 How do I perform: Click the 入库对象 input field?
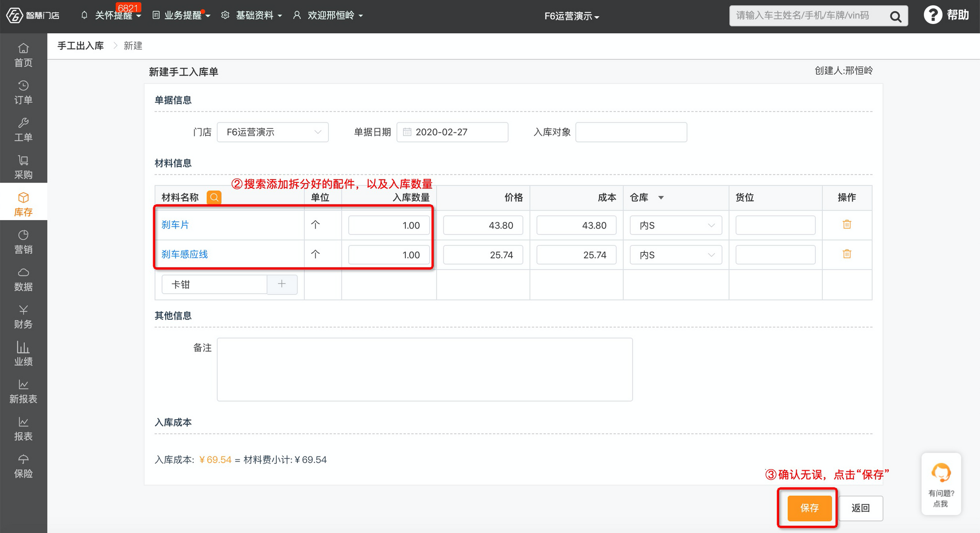(631, 132)
